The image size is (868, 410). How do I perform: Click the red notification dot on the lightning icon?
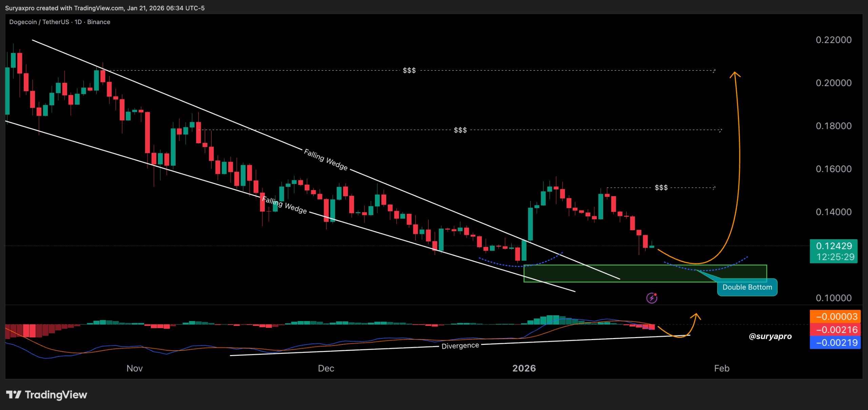pyautogui.click(x=656, y=294)
